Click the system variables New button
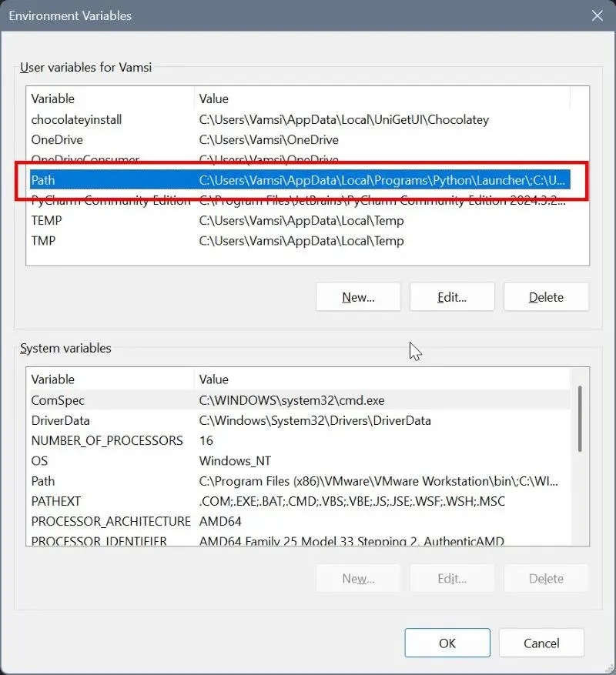 pos(358,579)
